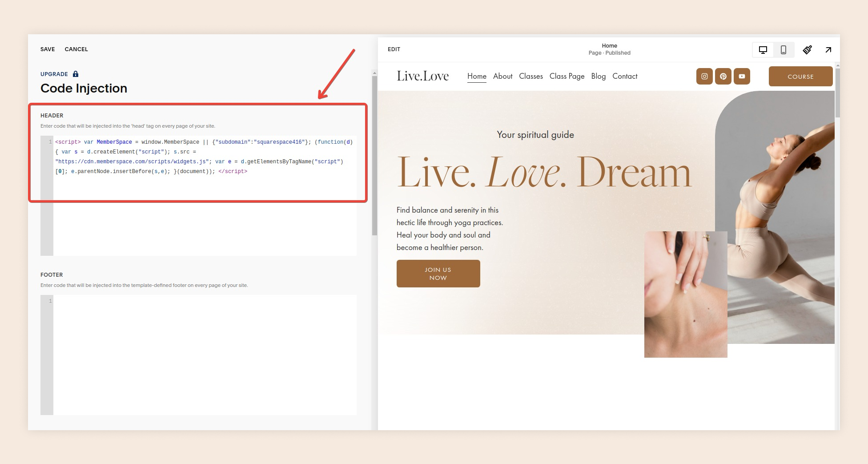Click the 'Live. Love. Dream' headline
868x464 pixels.
pos(544,173)
